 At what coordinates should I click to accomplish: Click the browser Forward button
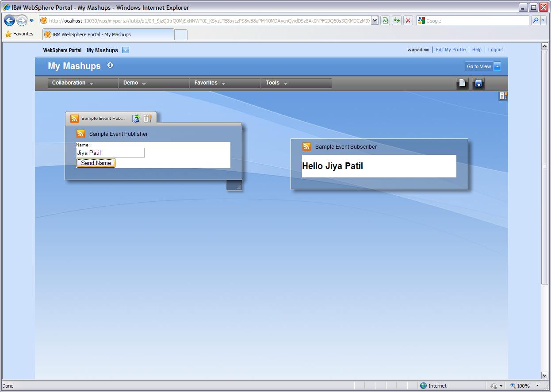tap(22, 20)
